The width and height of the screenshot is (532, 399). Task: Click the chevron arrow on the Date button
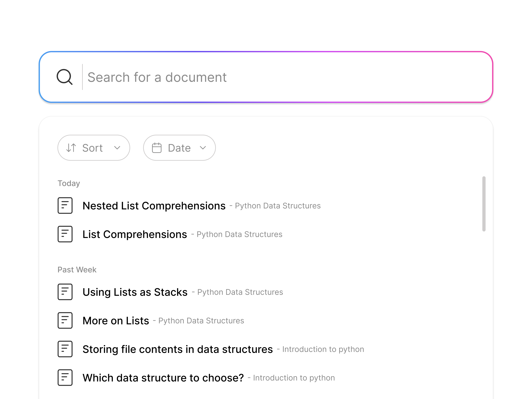pyautogui.click(x=203, y=148)
